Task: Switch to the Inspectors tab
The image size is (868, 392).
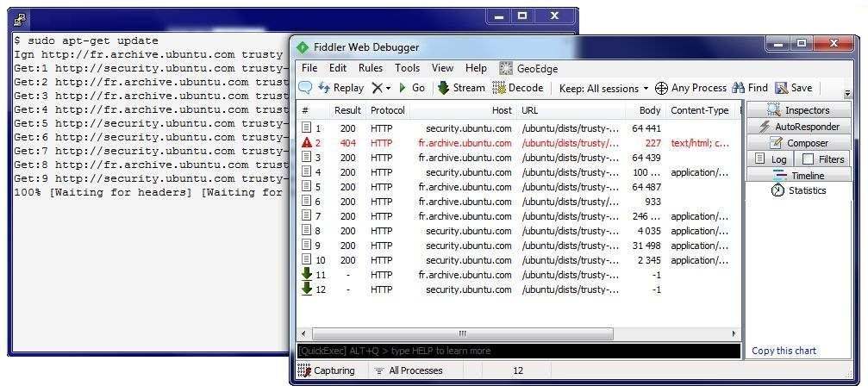Action: [798, 110]
